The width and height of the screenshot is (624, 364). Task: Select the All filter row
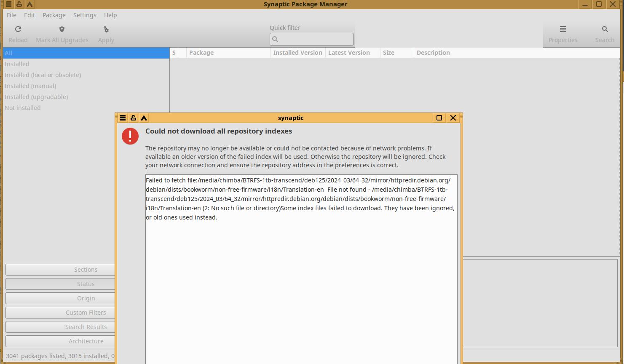tap(86, 53)
